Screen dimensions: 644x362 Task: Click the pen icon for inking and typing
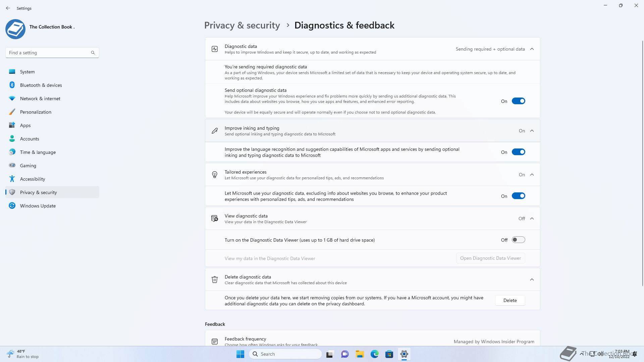[215, 131]
